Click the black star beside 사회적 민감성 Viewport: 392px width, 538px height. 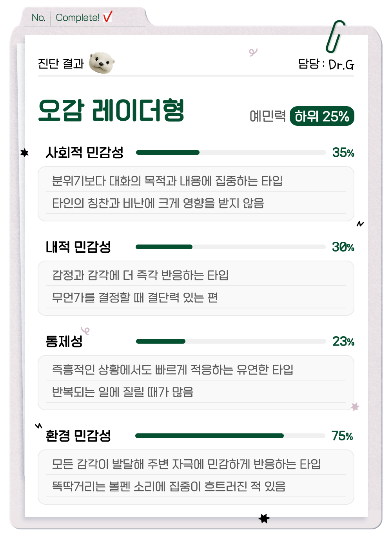pos(25,152)
